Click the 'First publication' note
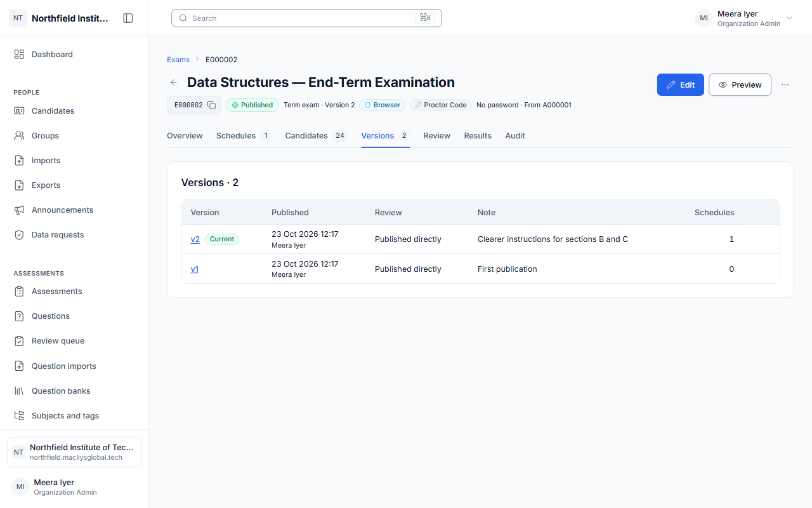812x508 pixels. pos(507,269)
